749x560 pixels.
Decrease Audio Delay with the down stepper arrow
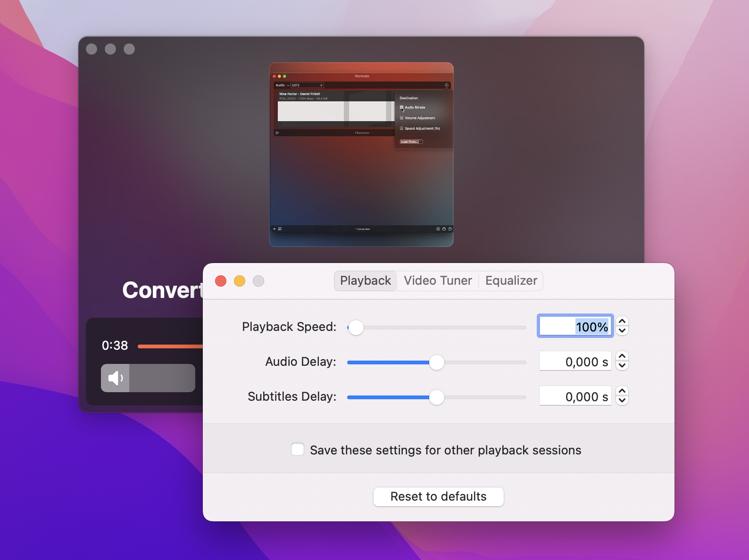coord(622,365)
